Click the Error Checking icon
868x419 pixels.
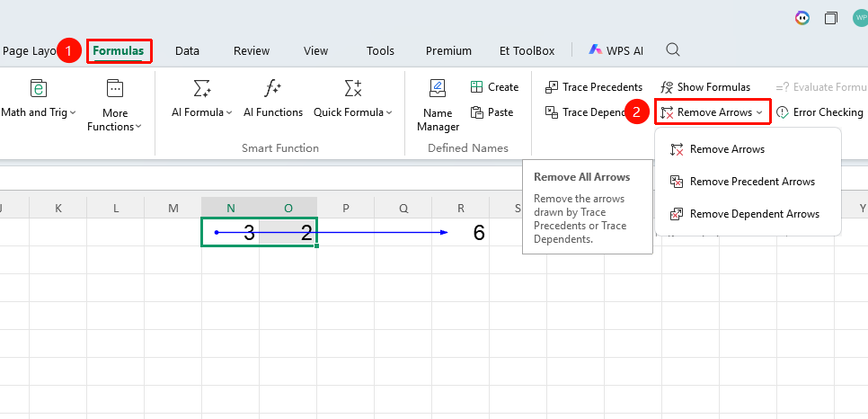783,112
